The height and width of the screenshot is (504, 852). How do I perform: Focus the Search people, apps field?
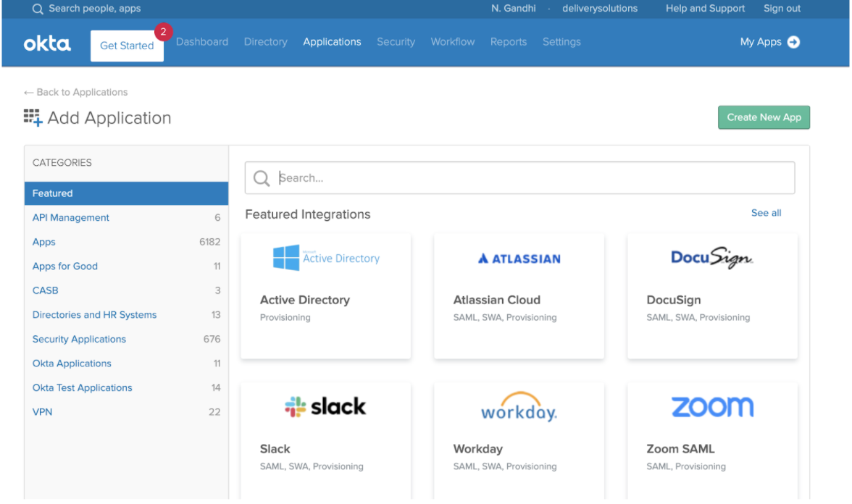click(x=94, y=9)
